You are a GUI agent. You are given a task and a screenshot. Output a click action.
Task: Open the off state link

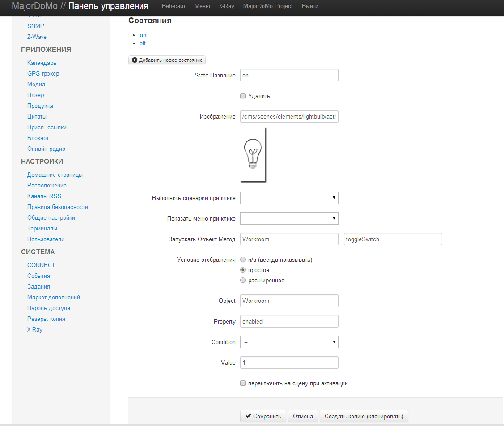(143, 43)
